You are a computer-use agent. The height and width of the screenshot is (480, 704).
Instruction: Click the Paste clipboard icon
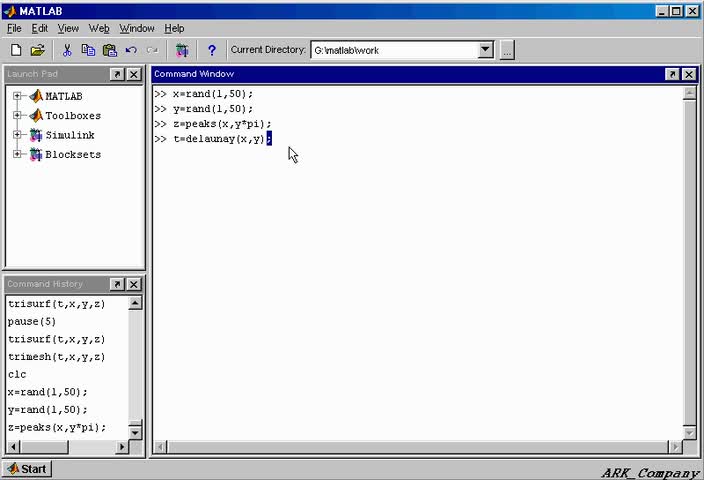[110, 50]
